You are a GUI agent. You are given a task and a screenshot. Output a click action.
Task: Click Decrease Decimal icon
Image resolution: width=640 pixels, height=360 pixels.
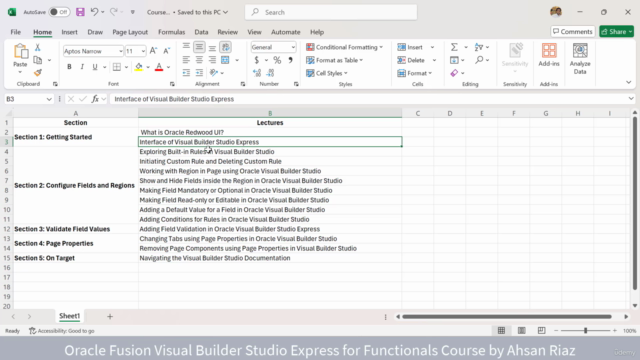tap(270, 73)
